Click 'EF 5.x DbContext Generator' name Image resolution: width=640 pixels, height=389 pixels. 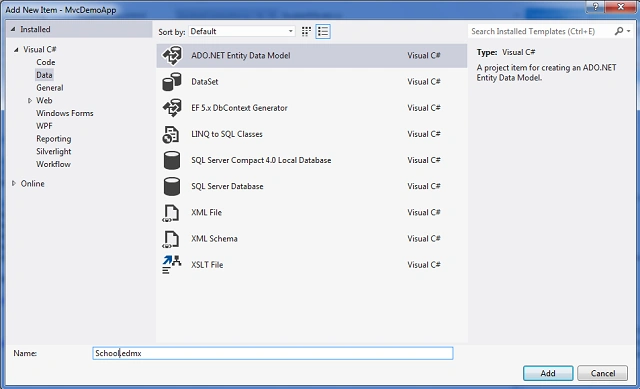coord(239,108)
